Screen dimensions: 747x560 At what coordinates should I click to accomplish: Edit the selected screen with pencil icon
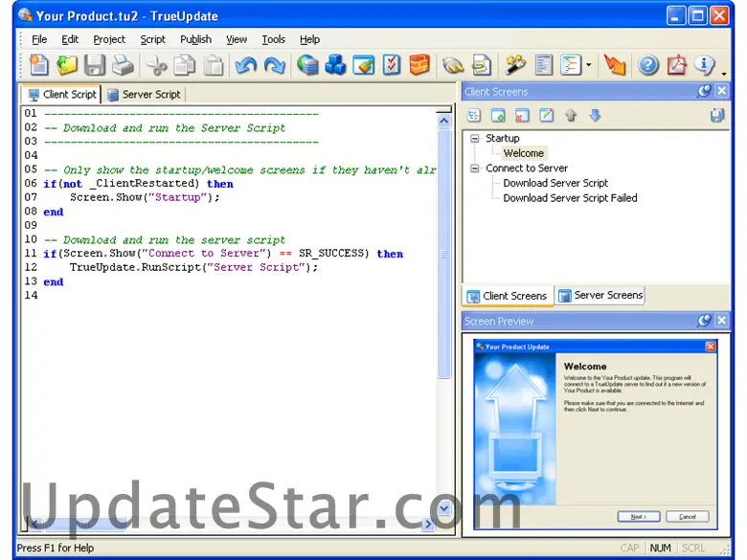(x=547, y=115)
